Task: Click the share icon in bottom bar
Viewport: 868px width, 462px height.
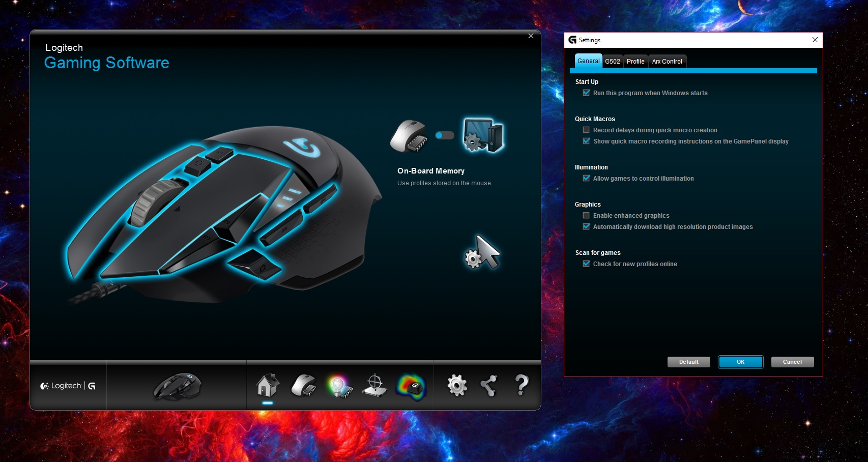Action: (x=489, y=386)
